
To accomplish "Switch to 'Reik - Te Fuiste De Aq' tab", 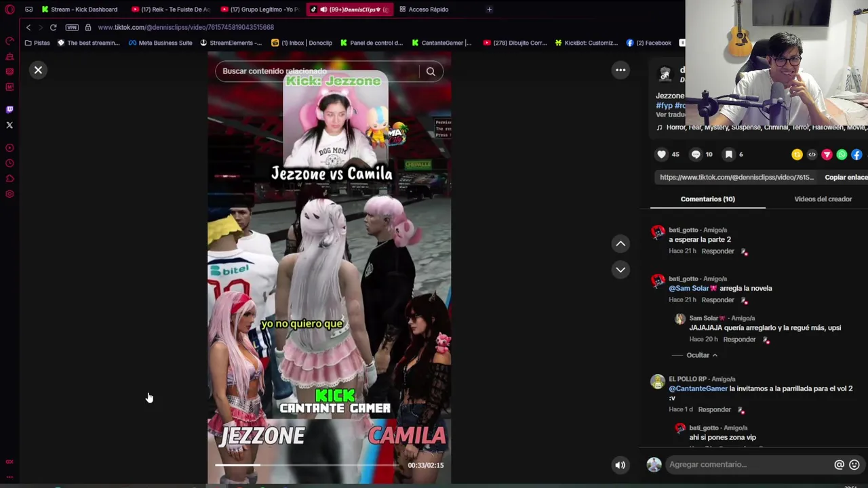I will click(x=171, y=9).
